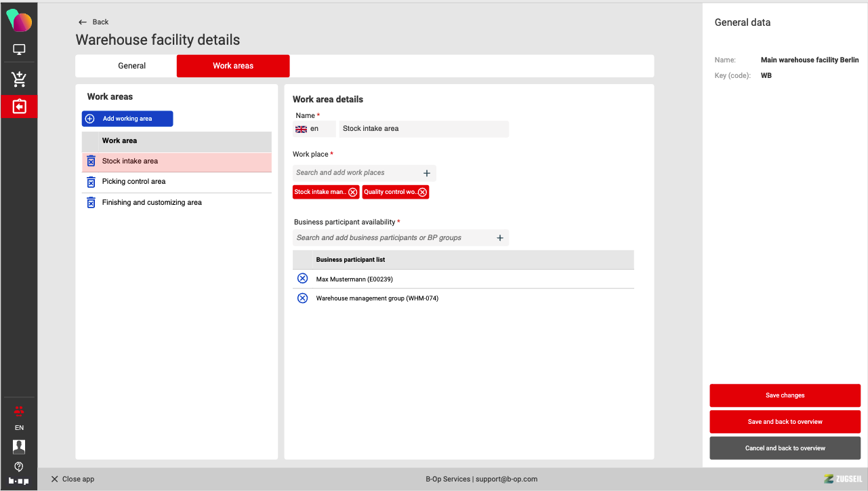The height and width of the screenshot is (491, 868).
Task: Click the Add working area button
Action: click(127, 119)
